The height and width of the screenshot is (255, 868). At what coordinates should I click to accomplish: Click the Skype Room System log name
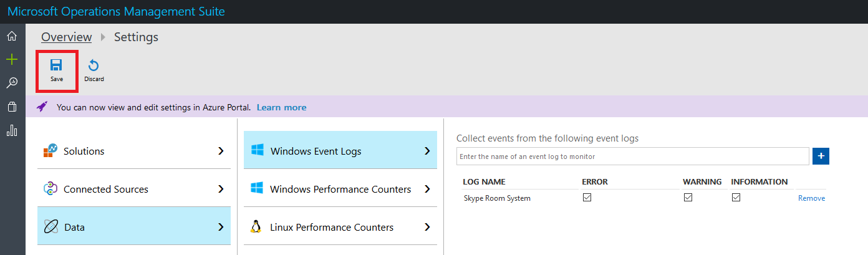497,198
